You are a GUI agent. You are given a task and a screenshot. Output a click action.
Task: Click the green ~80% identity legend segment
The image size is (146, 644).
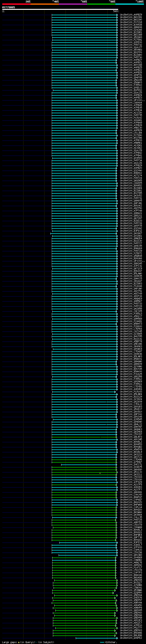pos(101,4)
